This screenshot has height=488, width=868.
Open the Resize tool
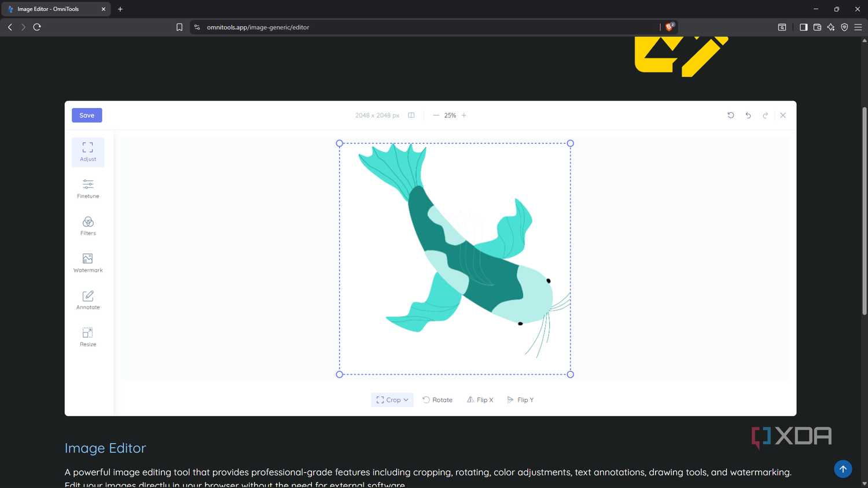[x=88, y=337]
